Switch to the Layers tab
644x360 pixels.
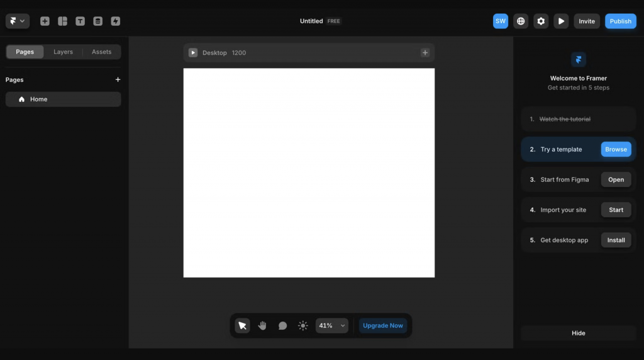(x=63, y=52)
